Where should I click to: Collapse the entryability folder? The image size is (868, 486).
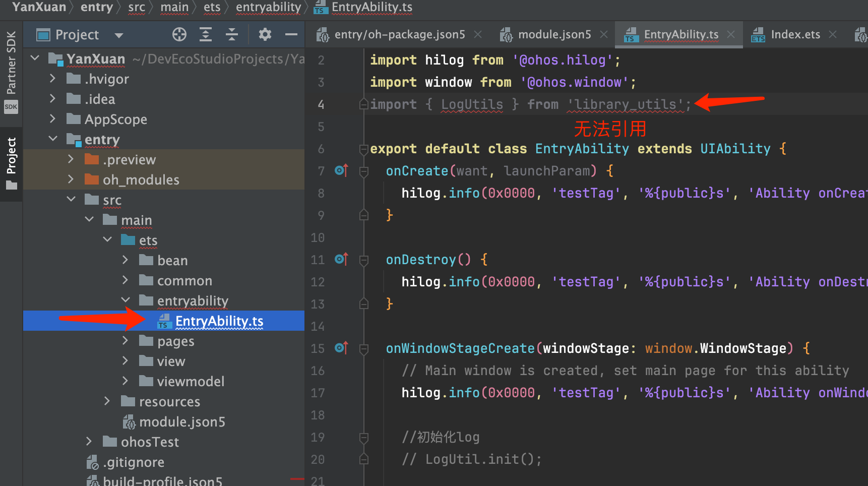pos(126,300)
